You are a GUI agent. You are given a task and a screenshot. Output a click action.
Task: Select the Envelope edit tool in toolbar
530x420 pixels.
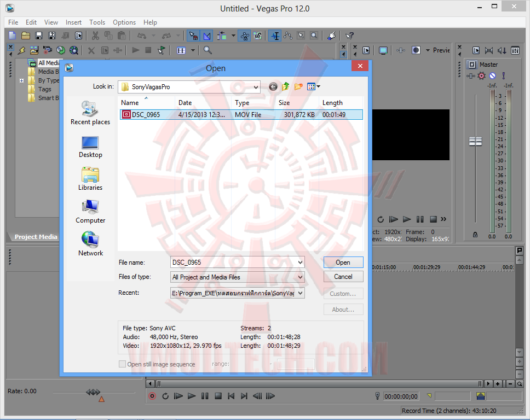(x=288, y=36)
